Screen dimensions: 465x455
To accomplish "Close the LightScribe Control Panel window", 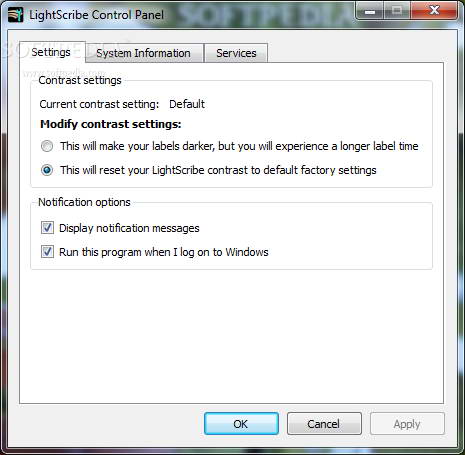I will (434, 11).
